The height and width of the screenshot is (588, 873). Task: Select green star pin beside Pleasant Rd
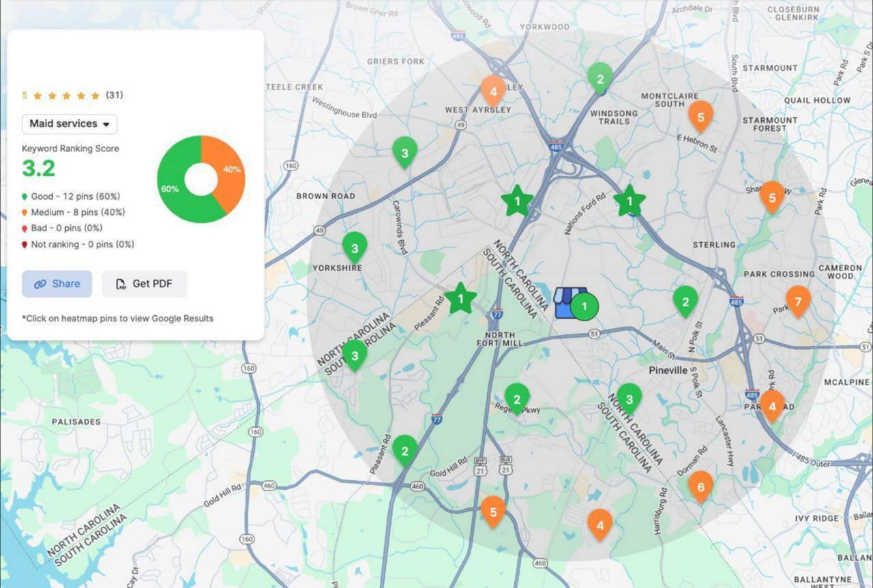[x=461, y=298]
